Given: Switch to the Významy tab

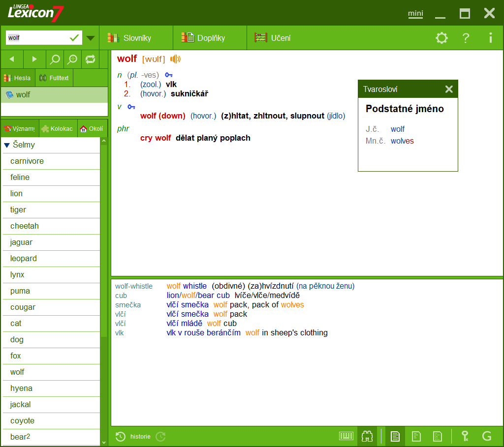Looking at the screenshot, I should pos(20,128).
